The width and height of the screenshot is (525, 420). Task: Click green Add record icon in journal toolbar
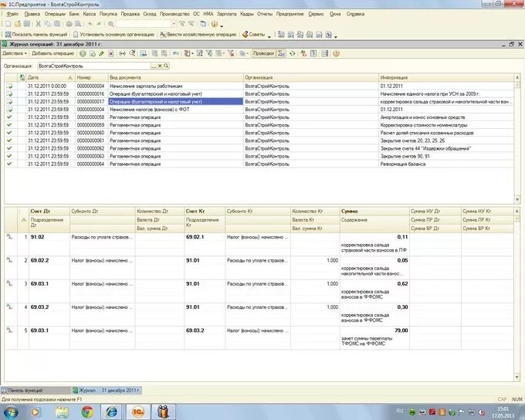click(83, 53)
